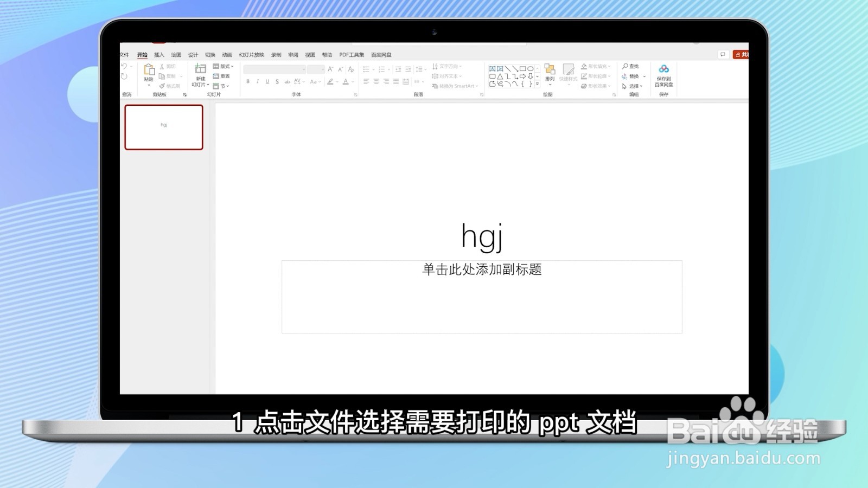Open the Clipboard (剪贴板) dialog launcher
Viewport: 868px width, 488px height.
(x=184, y=94)
